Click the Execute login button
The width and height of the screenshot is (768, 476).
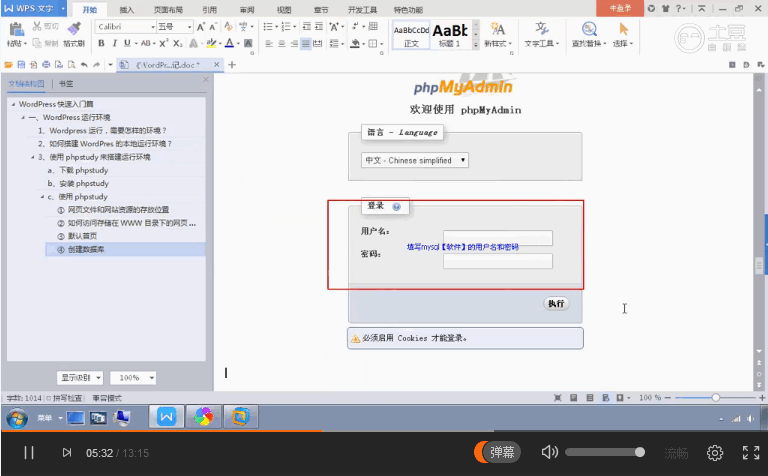(556, 304)
